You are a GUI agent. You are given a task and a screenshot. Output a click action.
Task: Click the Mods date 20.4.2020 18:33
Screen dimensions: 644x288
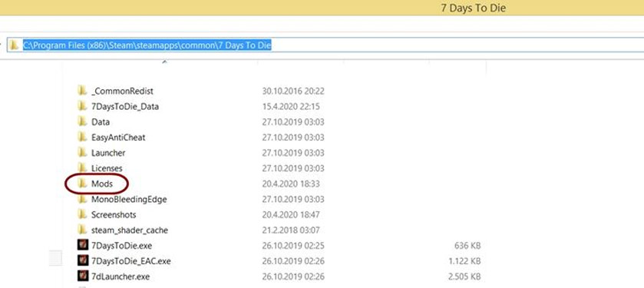click(291, 184)
